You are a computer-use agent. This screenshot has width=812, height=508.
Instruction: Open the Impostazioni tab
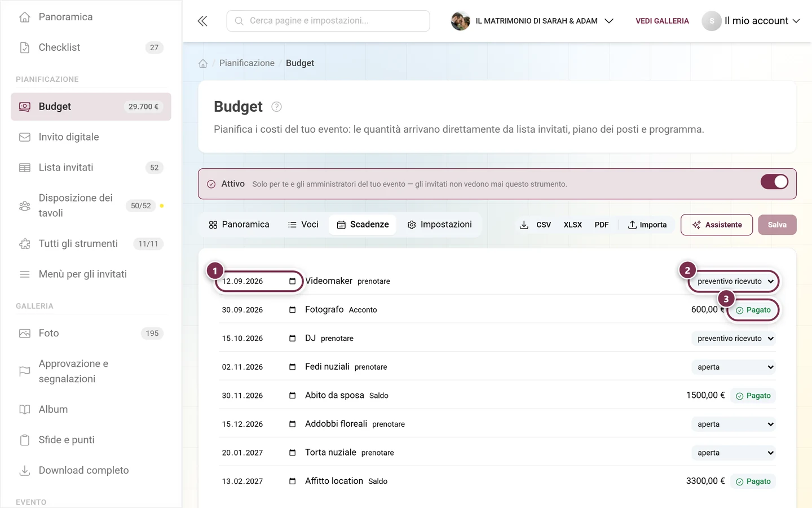click(x=440, y=225)
